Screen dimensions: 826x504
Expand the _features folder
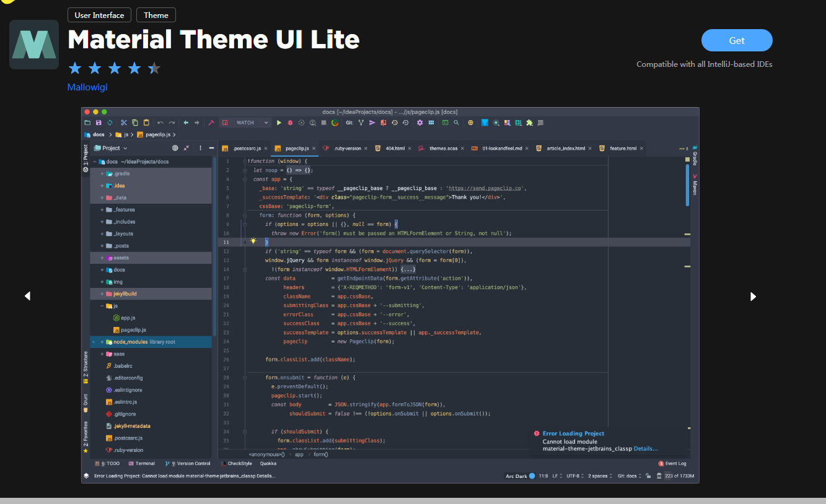tap(101, 210)
